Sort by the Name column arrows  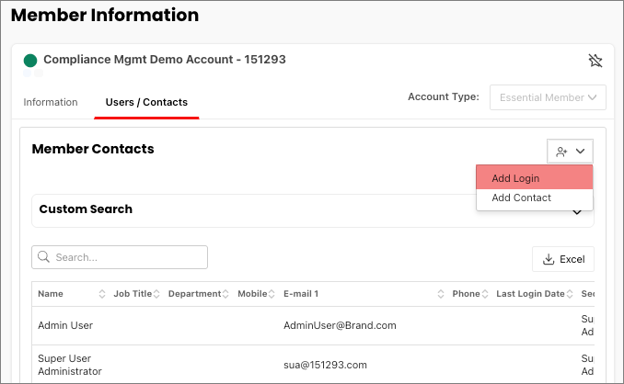click(x=102, y=294)
